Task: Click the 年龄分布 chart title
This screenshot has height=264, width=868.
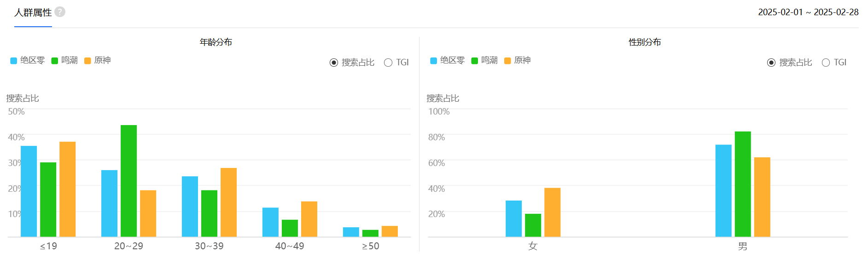Action: (x=216, y=42)
